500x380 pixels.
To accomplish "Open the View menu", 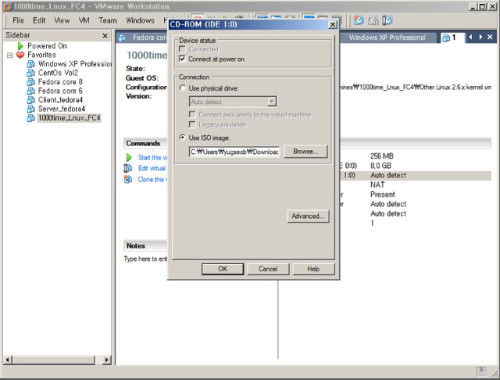I will click(x=62, y=20).
